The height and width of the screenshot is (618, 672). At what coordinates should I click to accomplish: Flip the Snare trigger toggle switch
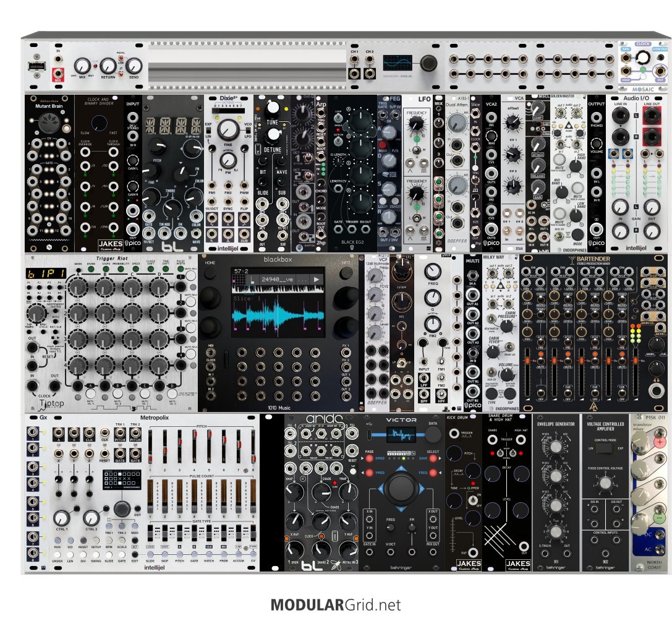[500, 453]
